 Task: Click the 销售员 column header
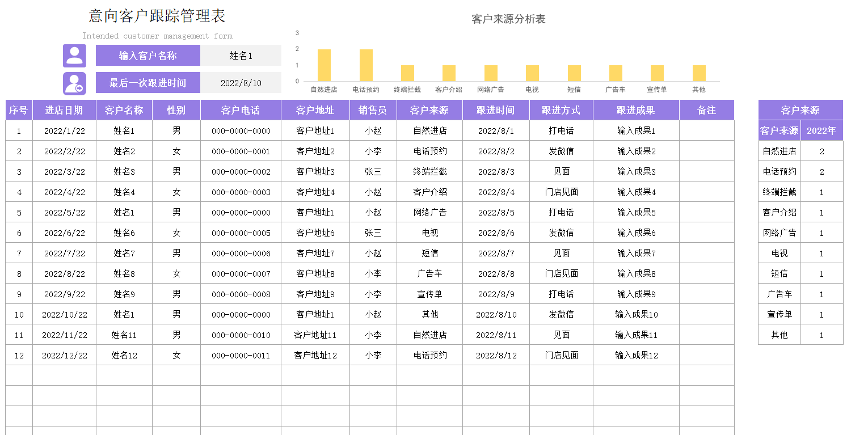click(373, 110)
